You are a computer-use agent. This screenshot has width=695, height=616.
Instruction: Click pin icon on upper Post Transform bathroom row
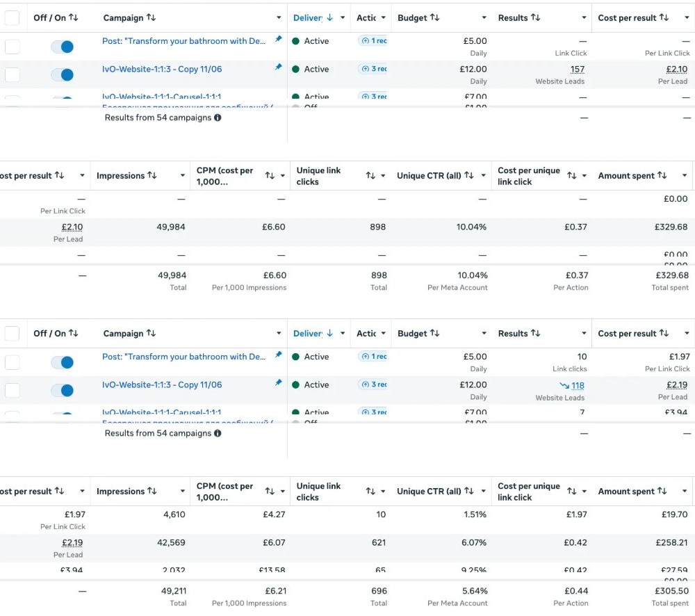(x=279, y=39)
